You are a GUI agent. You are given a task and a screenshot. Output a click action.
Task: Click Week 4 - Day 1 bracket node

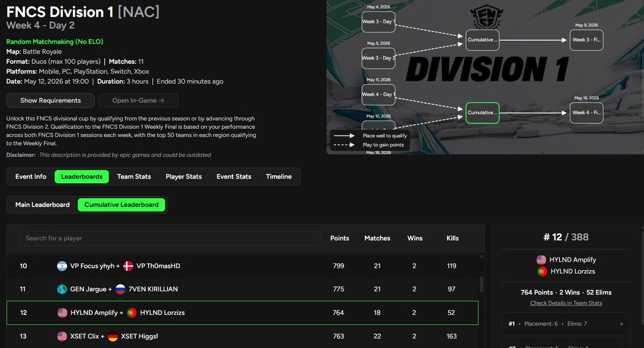(x=378, y=94)
